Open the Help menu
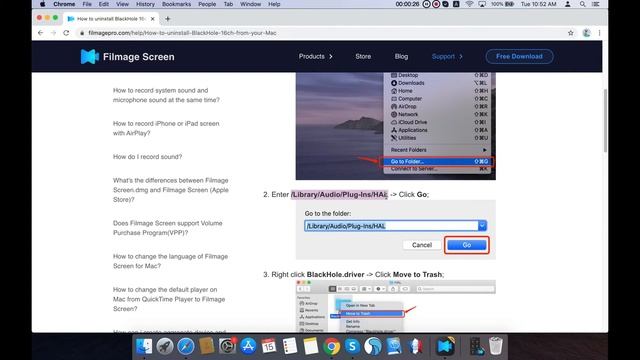This screenshot has height=360, width=640. click(274, 4)
